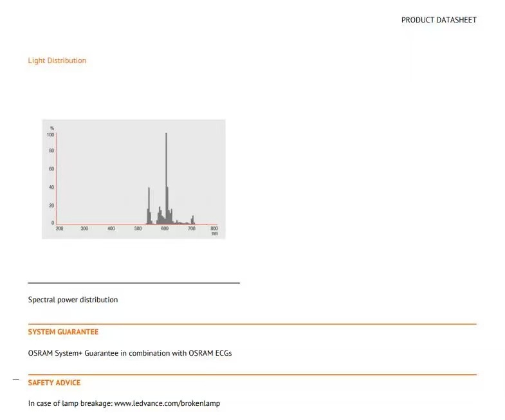505x420 pixels.
Task: Click the 500 label on the wavelength axis
Action: pyautogui.click(x=138, y=228)
